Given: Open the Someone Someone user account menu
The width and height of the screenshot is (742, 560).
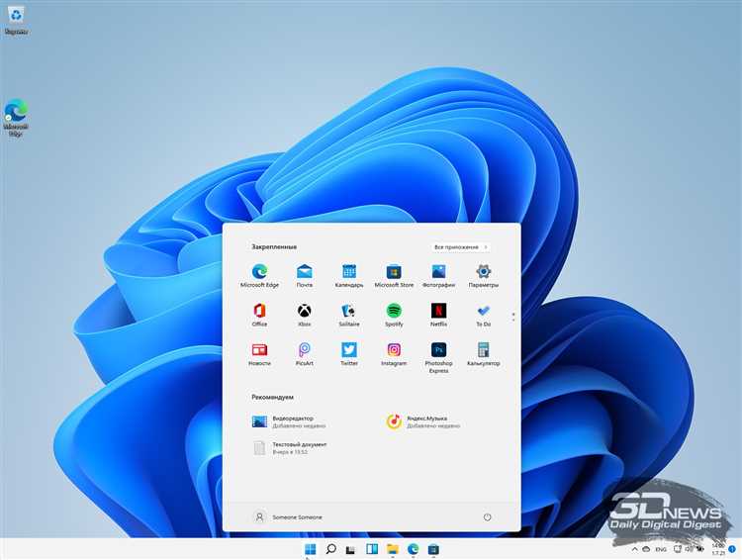Looking at the screenshot, I should pyautogui.click(x=287, y=516).
